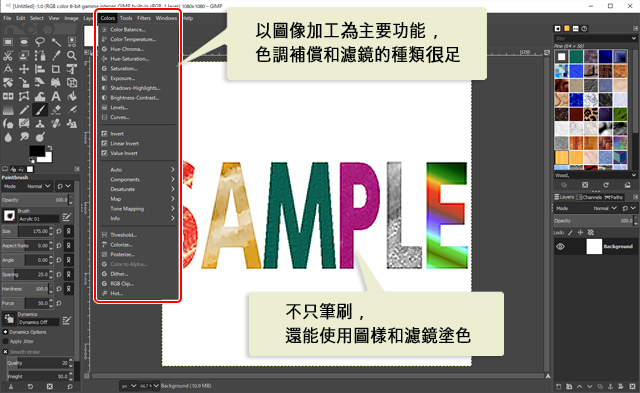Open Layers Mode Normal dropdown
The height and width of the screenshot is (393, 640).
pyautogui.click(x=587, y=208)
